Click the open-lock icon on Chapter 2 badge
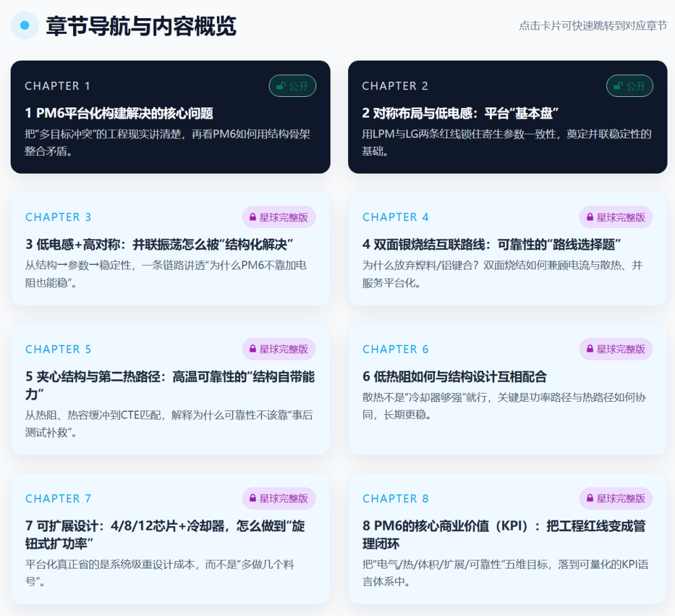675x616 pixels. pyautogui.click(x=617, y=86)
